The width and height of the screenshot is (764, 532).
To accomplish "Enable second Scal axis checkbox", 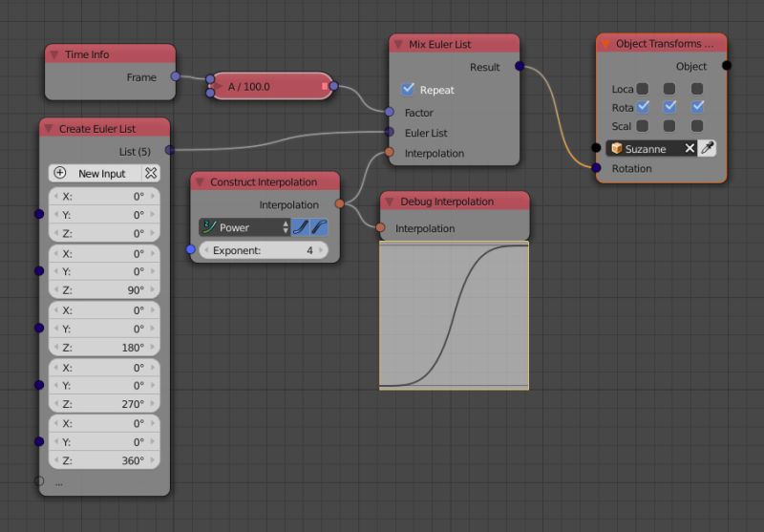I will pyautogui.click(x=669, y=126).
